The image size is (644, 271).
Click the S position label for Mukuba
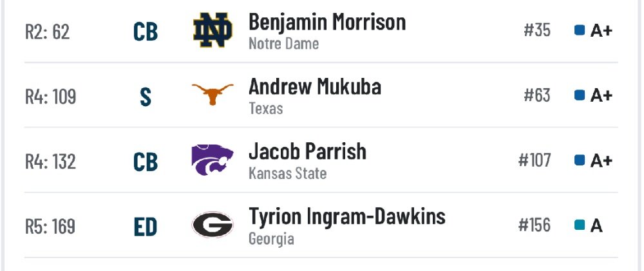tap(146, 98)
